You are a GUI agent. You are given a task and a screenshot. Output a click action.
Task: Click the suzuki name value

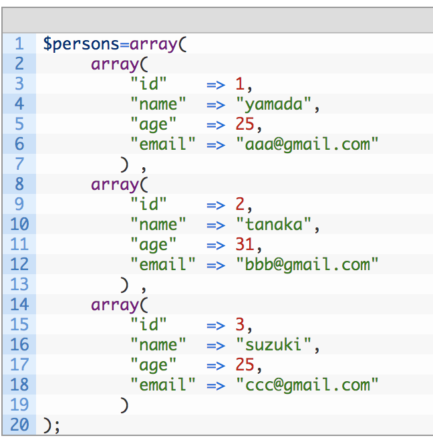click(x=274, y=345)
